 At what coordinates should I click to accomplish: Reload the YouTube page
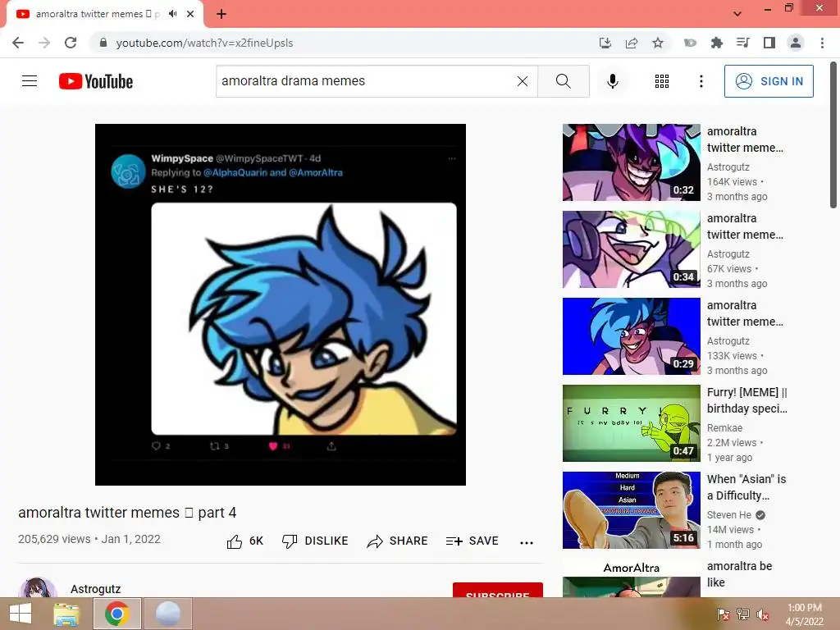[71, 43]
